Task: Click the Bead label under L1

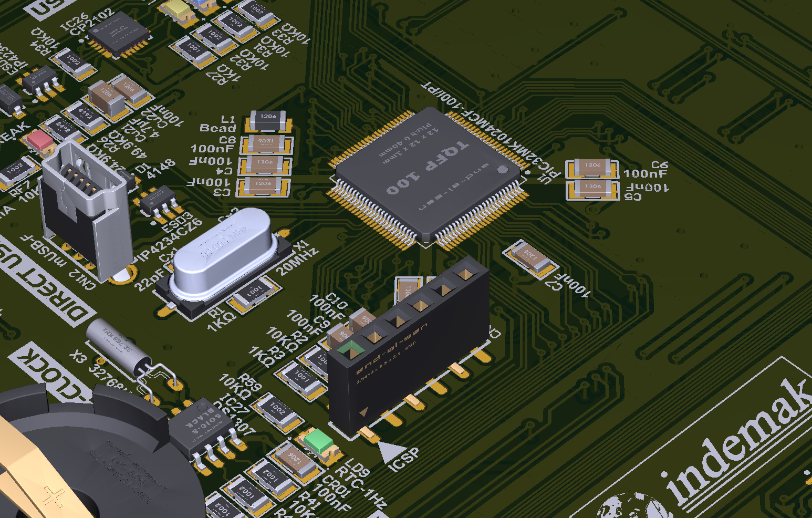Action: (217, 128)
